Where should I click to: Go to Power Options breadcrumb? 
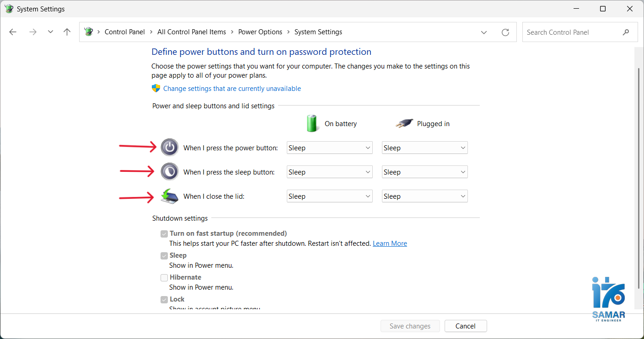click(x=260, y=32)
